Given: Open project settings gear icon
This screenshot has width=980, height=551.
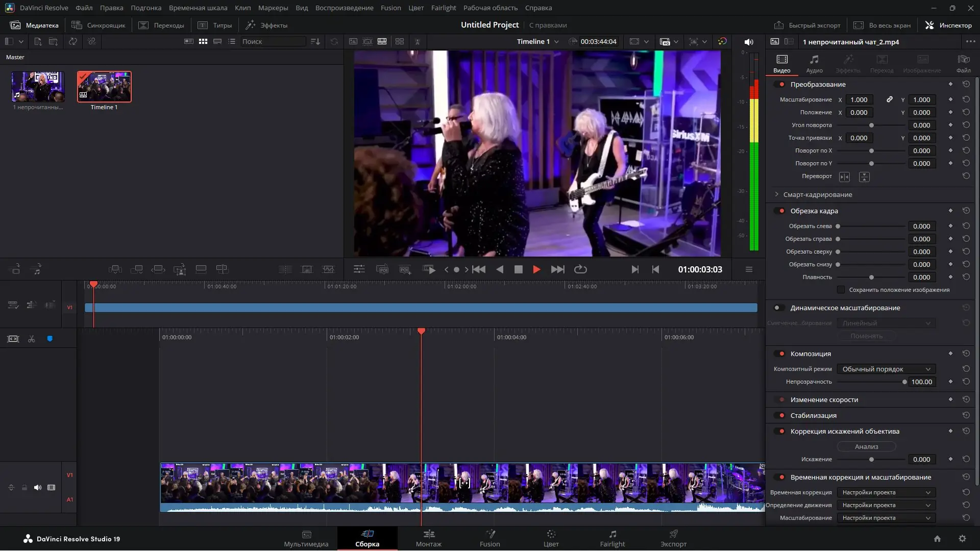Looking at the screenshot, I should click(962, 539).
